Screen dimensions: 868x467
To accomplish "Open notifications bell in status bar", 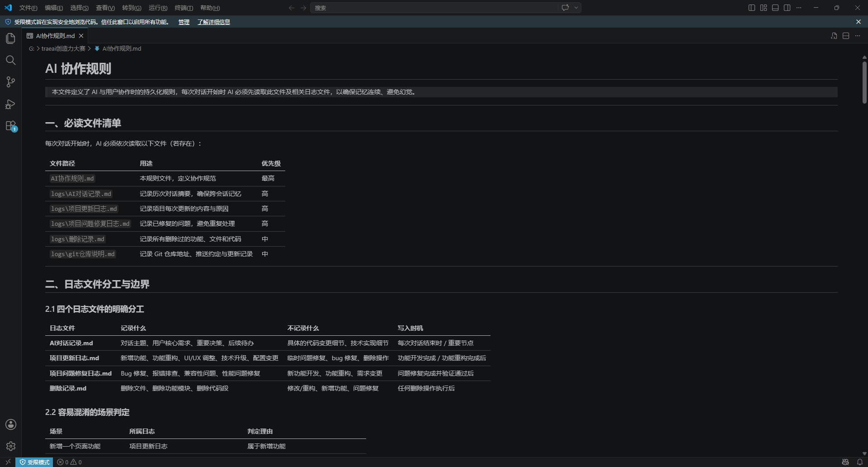I will [x=860, y=462].
